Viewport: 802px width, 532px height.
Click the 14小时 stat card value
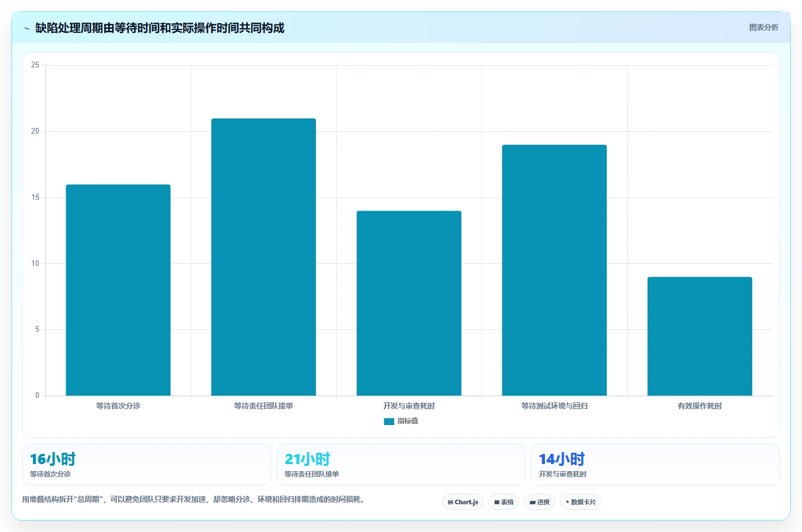coord(562,459)
